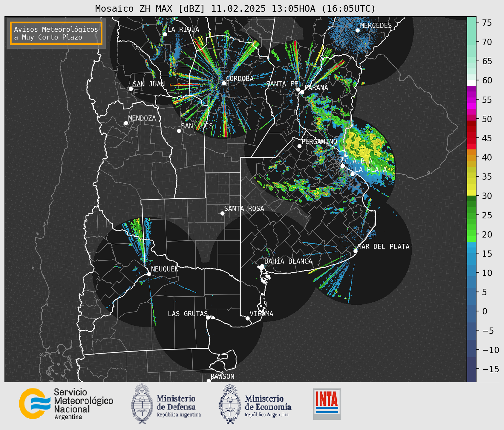Screen dimensions: 504x430
Task: Click the 'SANTA FE' city label
Action: click(282, 84)
